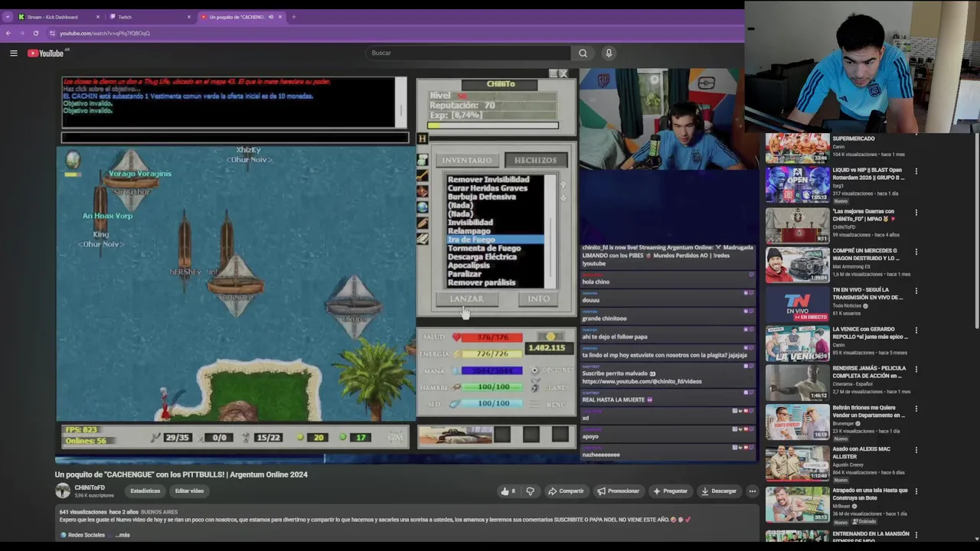
Task: Open TN EN VIVO live stream thumbnail
Action: (x=797, y=304)
